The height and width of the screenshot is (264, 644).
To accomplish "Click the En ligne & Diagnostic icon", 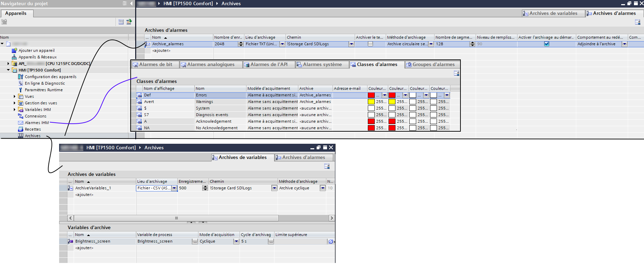I will click(21, 83).
